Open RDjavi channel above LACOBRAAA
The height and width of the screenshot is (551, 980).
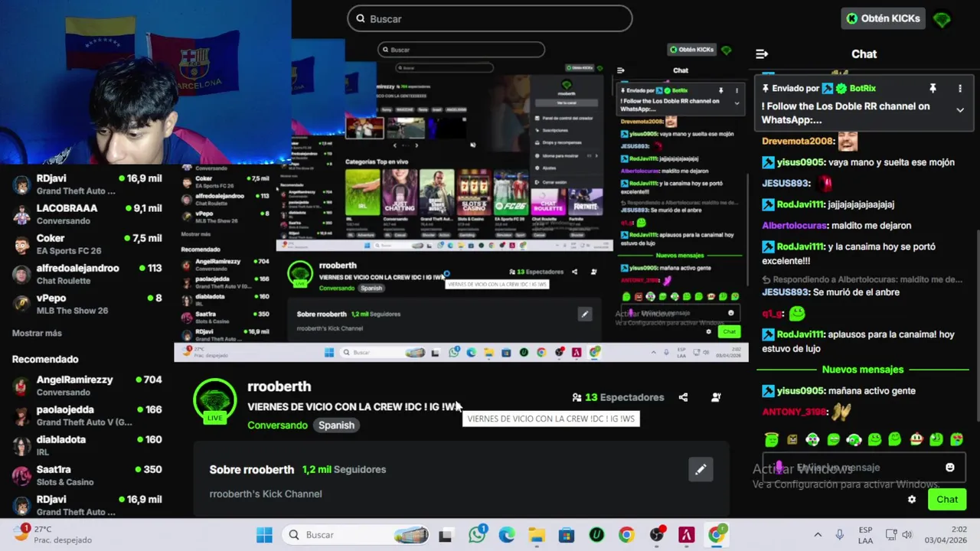pyautogui.click(x=87, y=184)
